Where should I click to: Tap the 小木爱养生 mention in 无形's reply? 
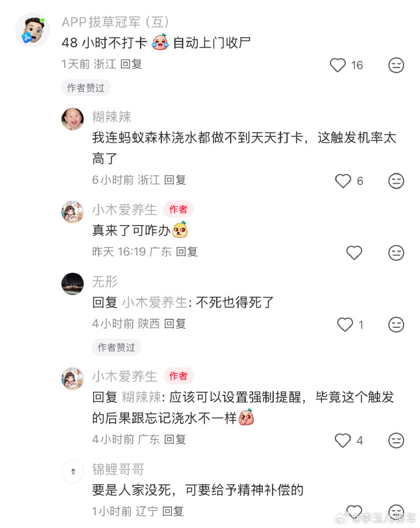click(x=155, y=302)
